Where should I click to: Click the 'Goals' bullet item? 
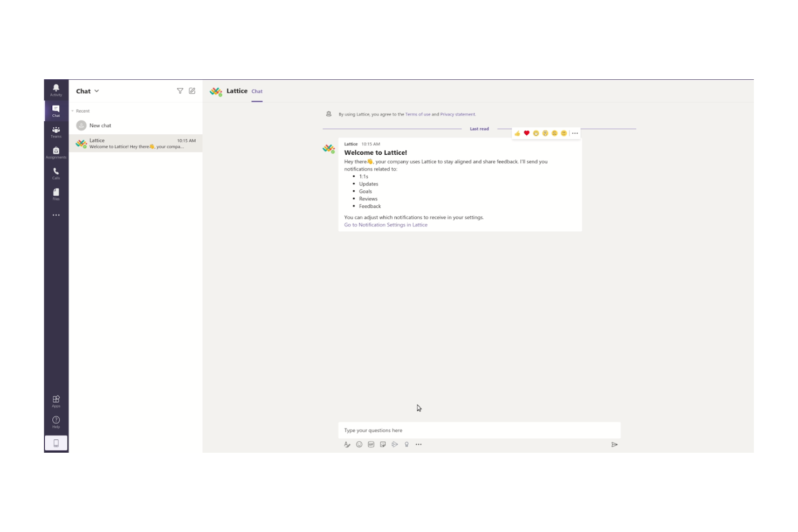click(x=366, y=191)
